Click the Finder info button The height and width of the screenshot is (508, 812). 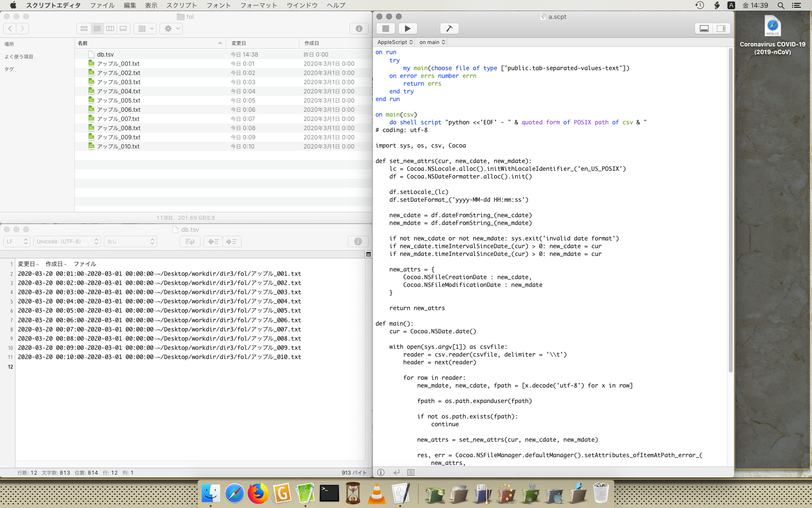pyautogui.click(x=359, y=29)
